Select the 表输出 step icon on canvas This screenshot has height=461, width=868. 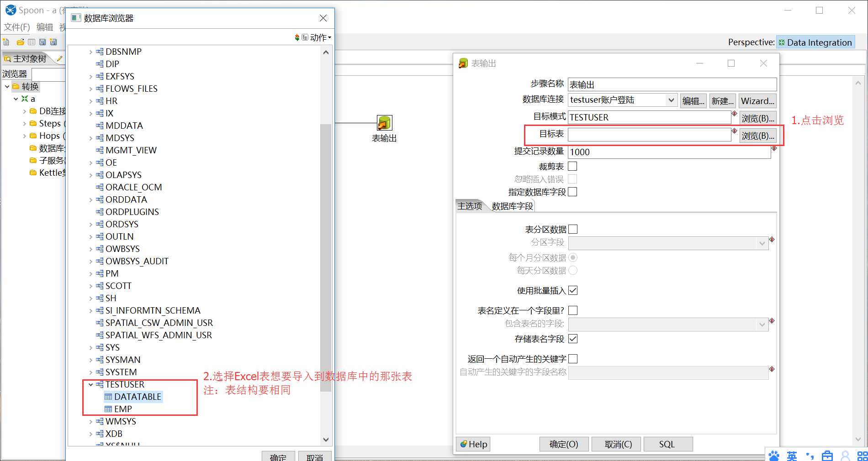coord(384,123)
